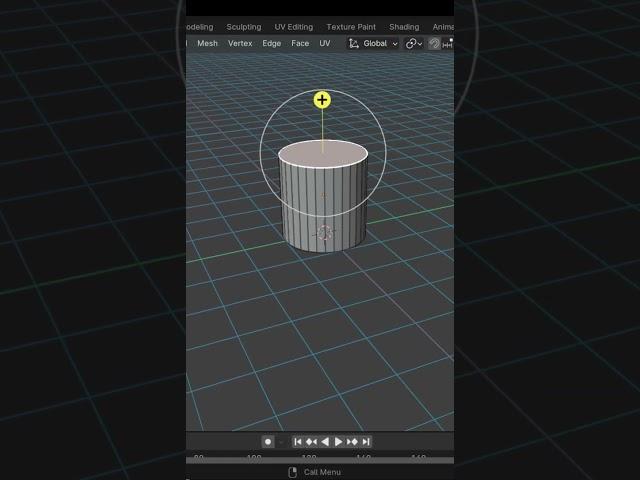Image resolution: width=640 pixels, height=480 pixels.
Task: Open the auto keyframe options dropdown
Action: [x=281, y=442]
